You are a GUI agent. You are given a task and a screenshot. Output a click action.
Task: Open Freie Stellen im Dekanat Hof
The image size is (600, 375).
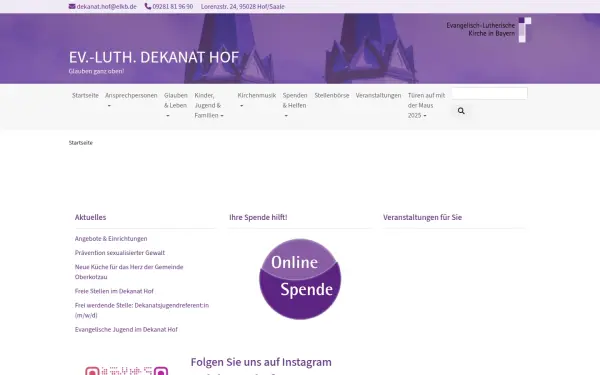coord(114,291)
